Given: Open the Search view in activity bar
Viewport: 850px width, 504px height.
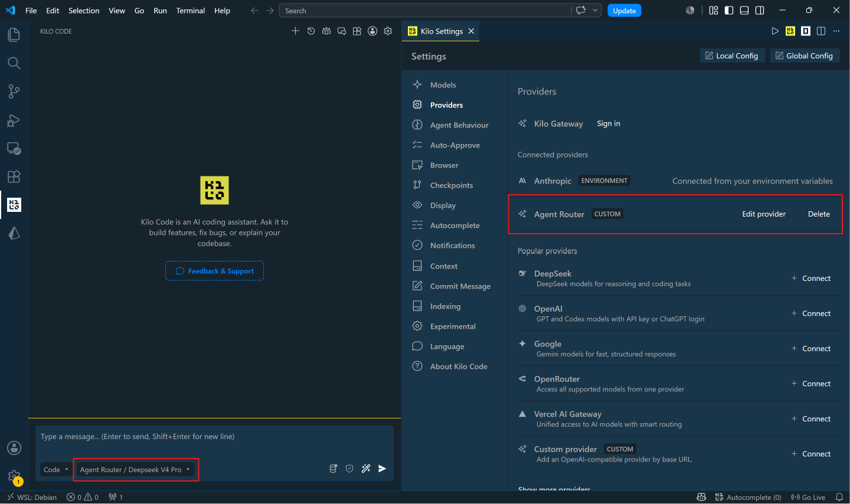Looking at the screenshot, I should [14, 63].
